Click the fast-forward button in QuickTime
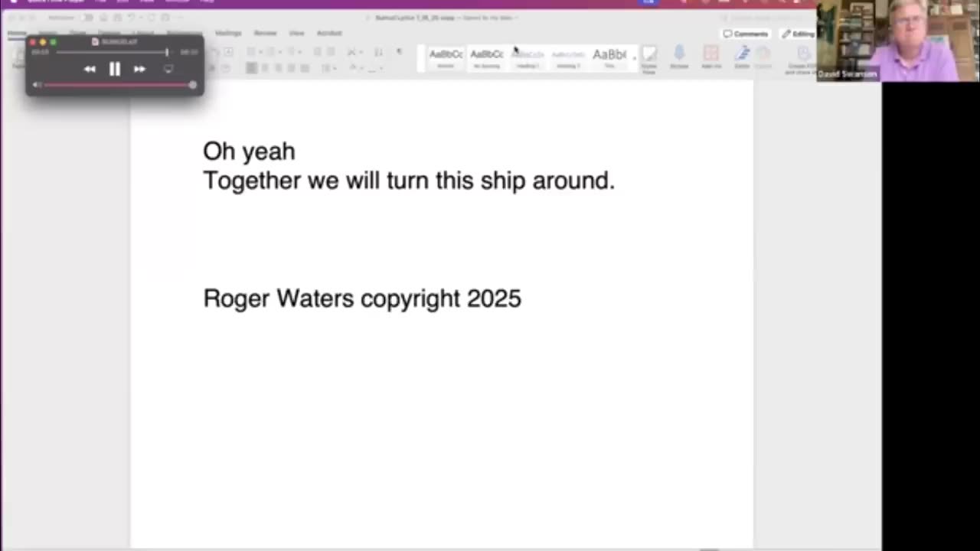Screen dimensions: 980x551 [139, 69]
